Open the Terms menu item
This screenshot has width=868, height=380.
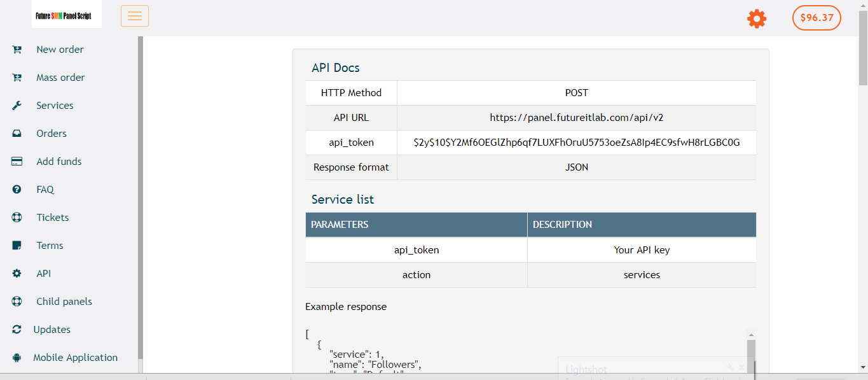click(50, 246)
